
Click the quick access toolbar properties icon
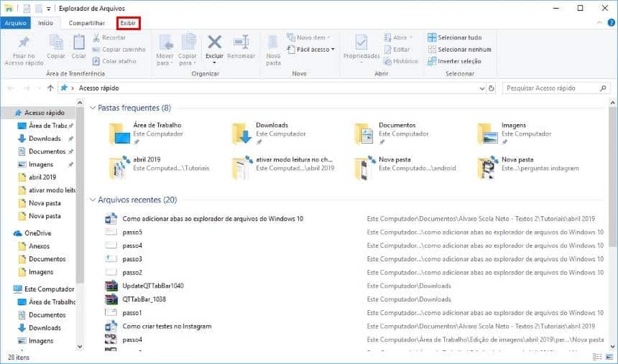point(27,9)
